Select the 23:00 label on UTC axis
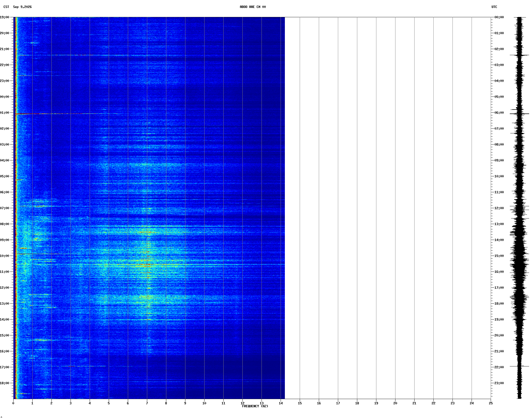This screenshot has width=531, height=420. click(499, 383)
